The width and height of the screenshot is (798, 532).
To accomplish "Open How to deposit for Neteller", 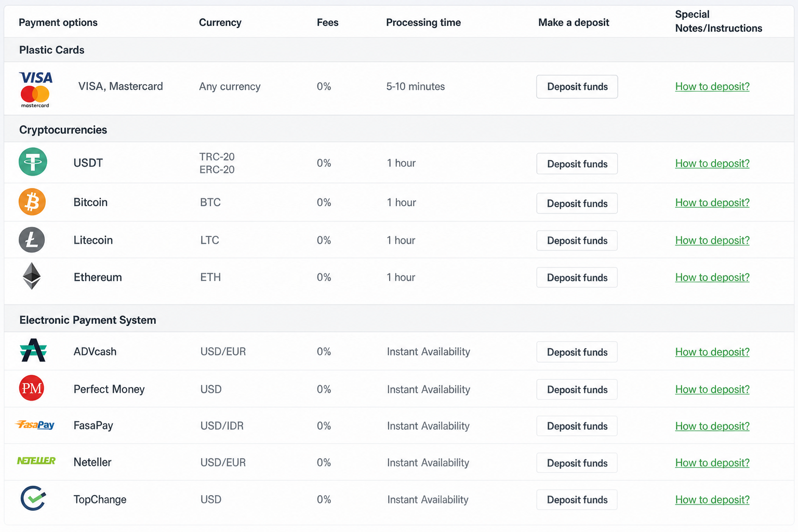I will point(712,463).
